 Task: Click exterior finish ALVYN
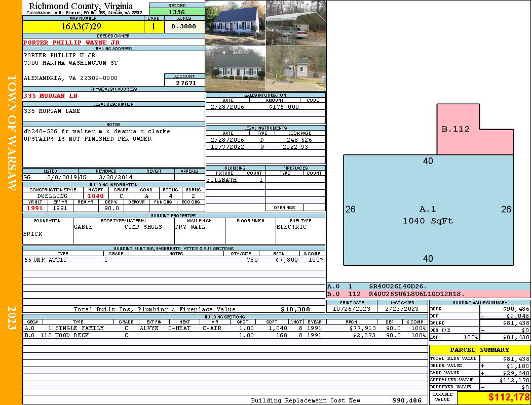coord(149,328)
